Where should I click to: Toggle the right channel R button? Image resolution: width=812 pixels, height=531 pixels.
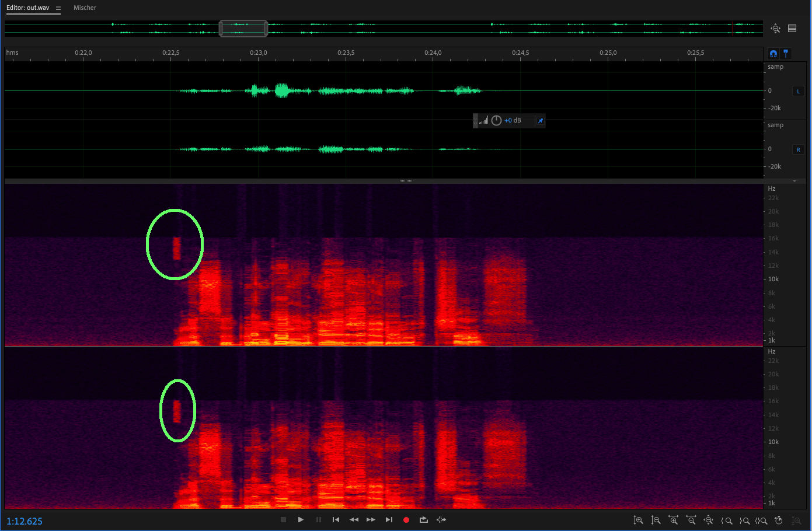[798, 149]
